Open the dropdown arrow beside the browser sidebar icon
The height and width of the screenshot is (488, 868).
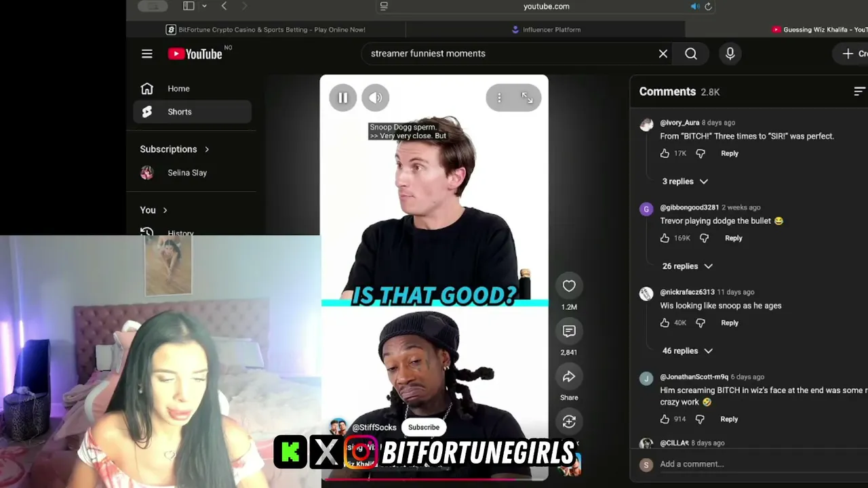pyautogui.click(x=204, y=6)
